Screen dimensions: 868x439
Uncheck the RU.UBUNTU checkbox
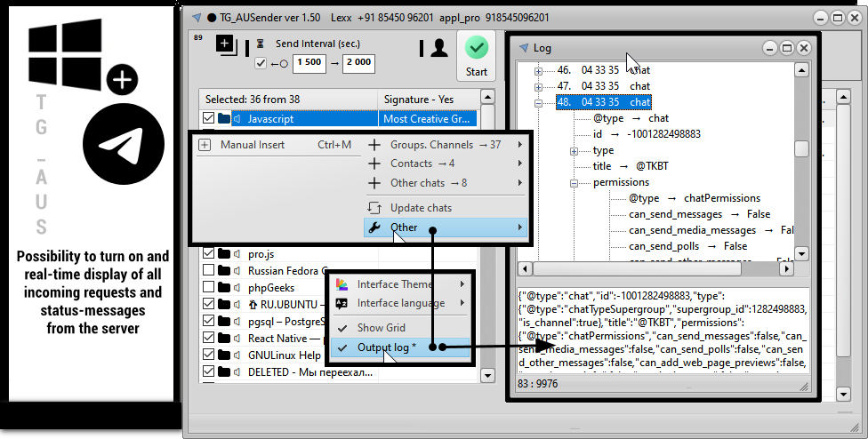(208, 304)
